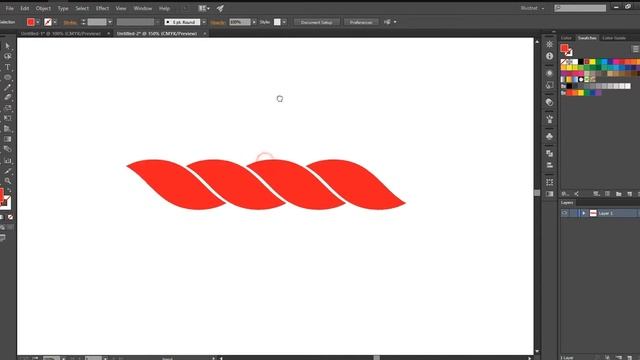Switch to the Color panel tab

[x=566, y=38]
